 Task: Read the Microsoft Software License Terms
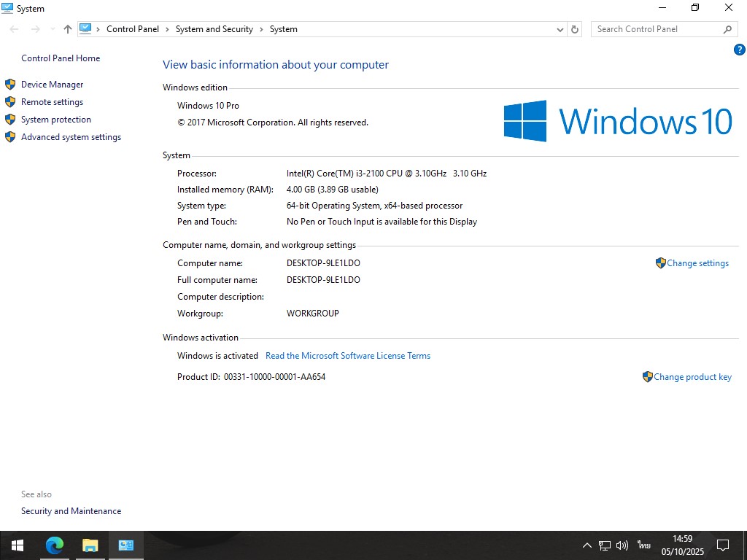click(348, 356)
